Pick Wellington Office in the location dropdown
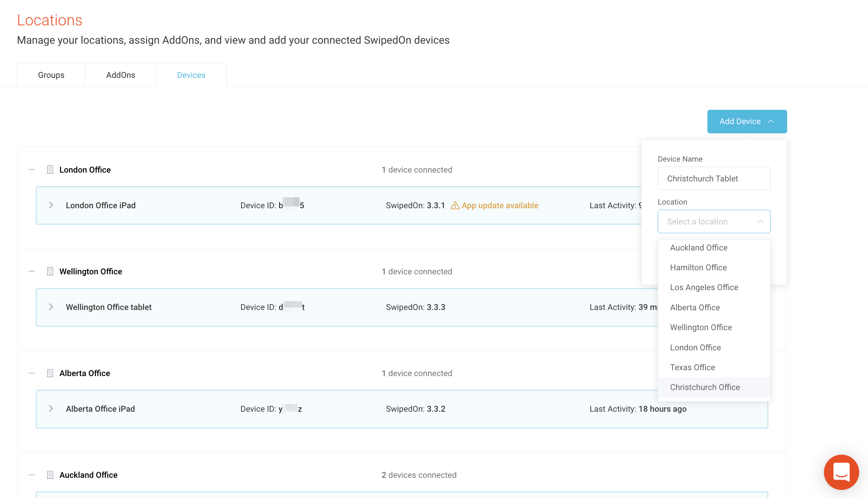 coord(714,327)
